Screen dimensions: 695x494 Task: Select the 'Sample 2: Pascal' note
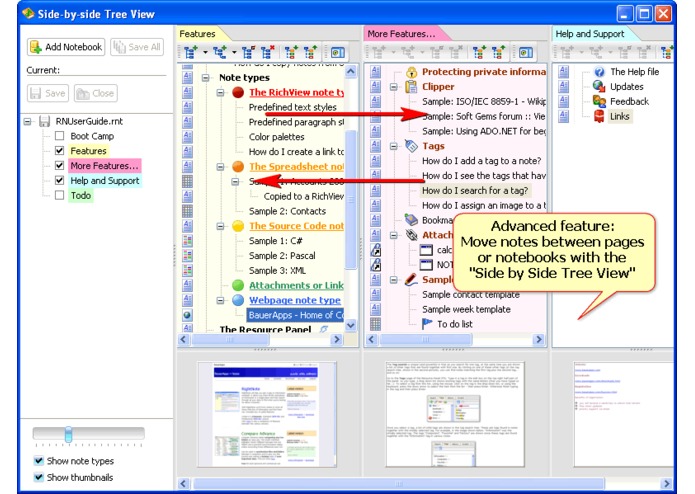click(282, 256)
